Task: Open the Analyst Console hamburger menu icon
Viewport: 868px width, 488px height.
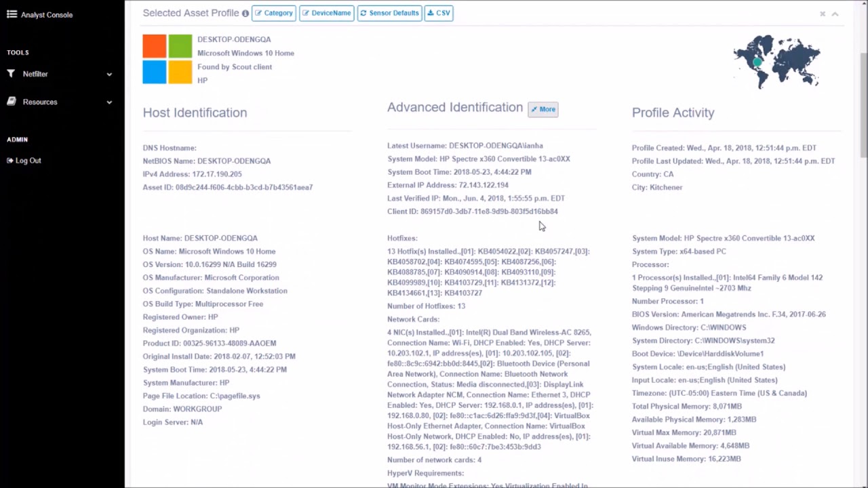Action: click(x=12, y=14)
